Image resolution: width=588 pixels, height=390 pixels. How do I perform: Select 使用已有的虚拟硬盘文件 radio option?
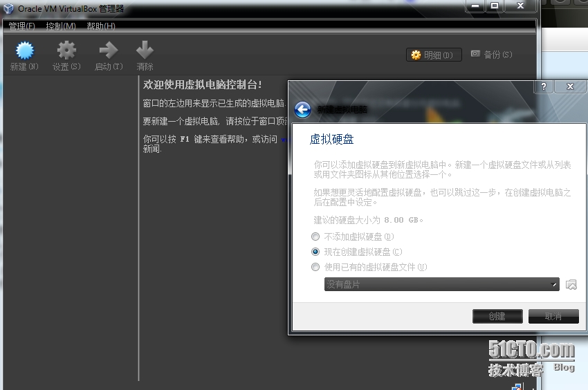[315, 267]
